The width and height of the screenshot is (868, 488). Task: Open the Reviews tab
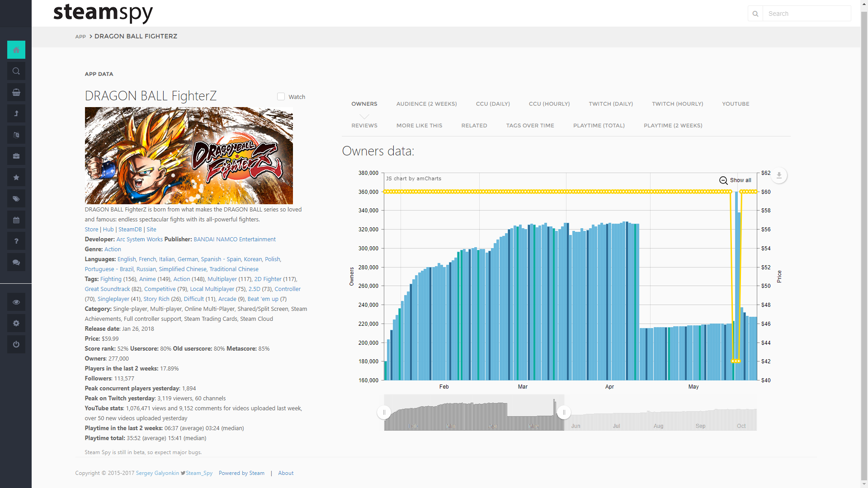point(364,126)
